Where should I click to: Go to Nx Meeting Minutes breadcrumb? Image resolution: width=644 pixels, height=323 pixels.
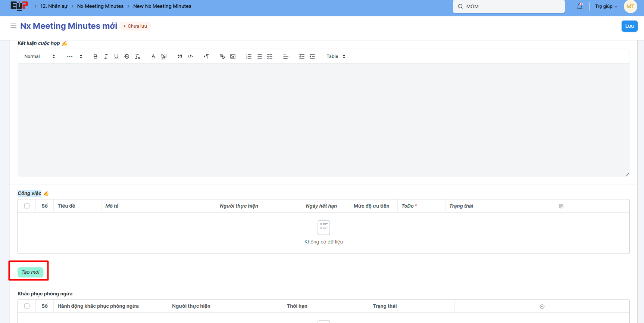coord(100,6)
